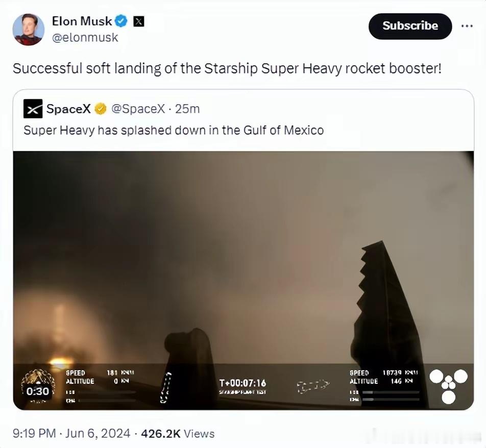Click the 426.2K Views count
This screenshot has width=486, height=448.
coord(178,433)
